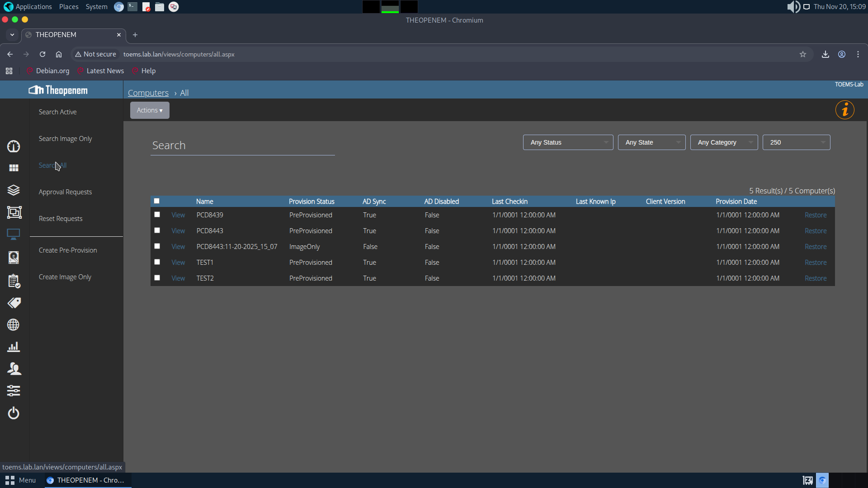Viewport: 868px width, 488px height.
Task: Open the price tags sidebar icon
Action: 14,303
